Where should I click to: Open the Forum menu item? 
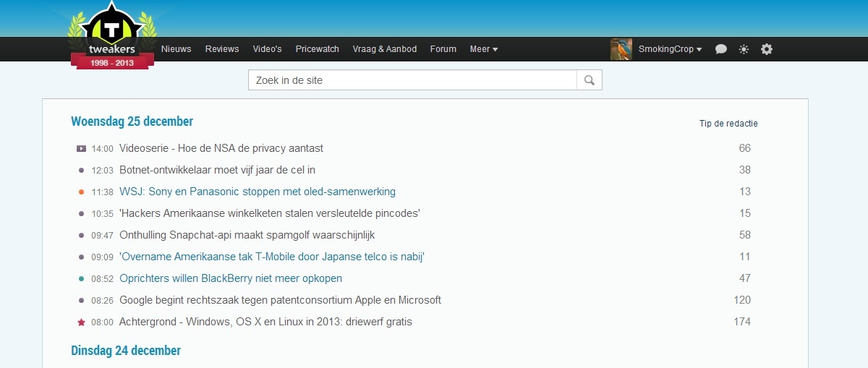pyautogui.click(x=443, y=49)
